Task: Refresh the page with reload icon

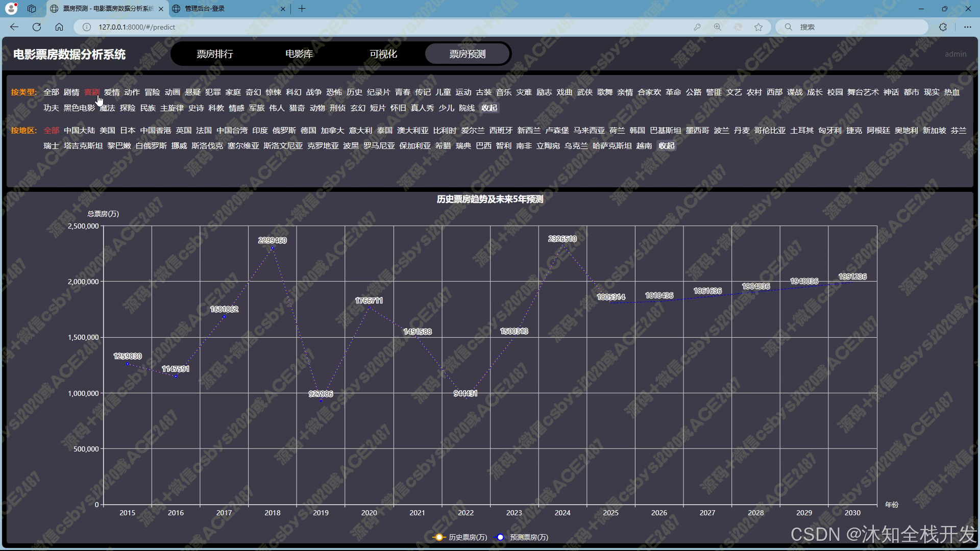Action: click(x=37, y=27)
